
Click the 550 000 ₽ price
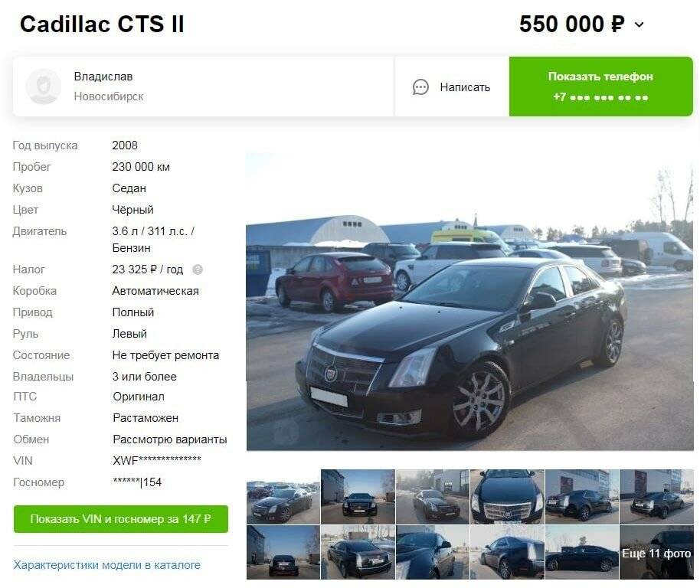[x=572, y=24]
